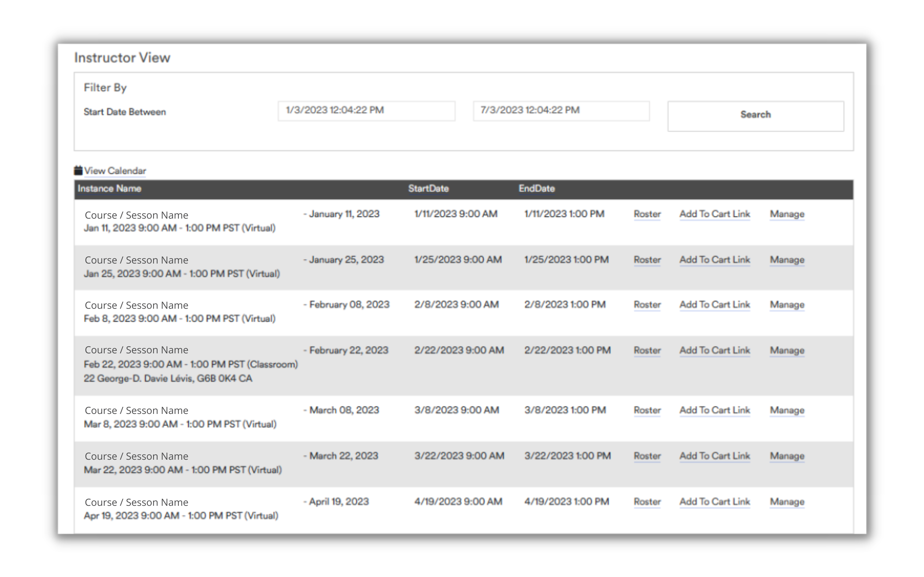Select the text 'Feb 8, 2023 9:00 AM - 1:00 PM PST (Virtual)'
924x577 pixels.
coord(180,319)
